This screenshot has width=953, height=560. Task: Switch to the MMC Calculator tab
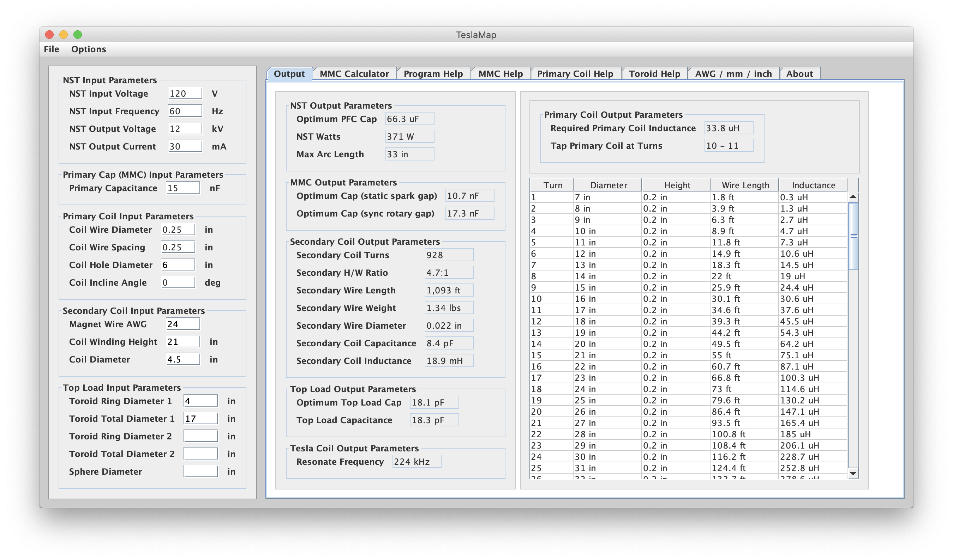click(x=353, y=73)
